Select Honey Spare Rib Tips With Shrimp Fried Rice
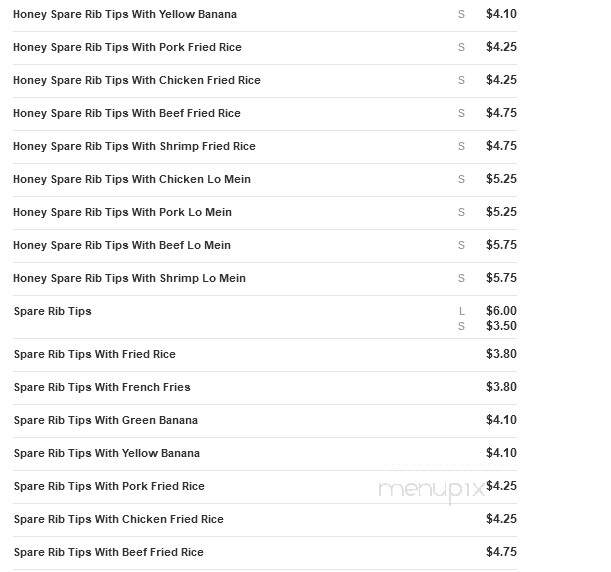Image resolution: width=611 pixels, height=572 pixels. (134, 147)
